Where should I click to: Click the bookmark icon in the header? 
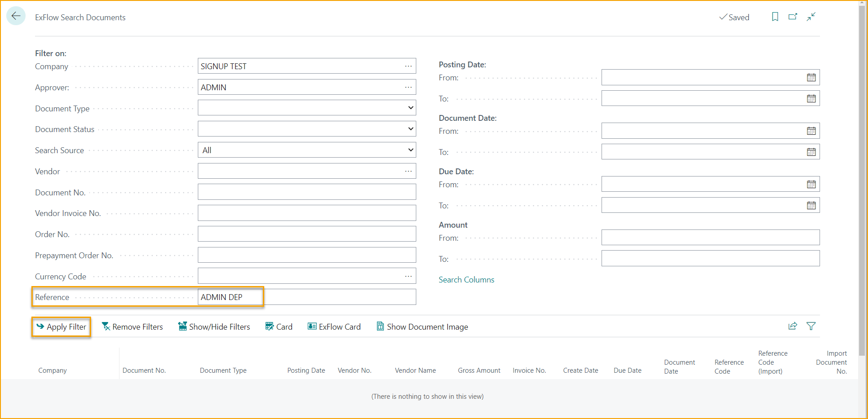(775, 17)
